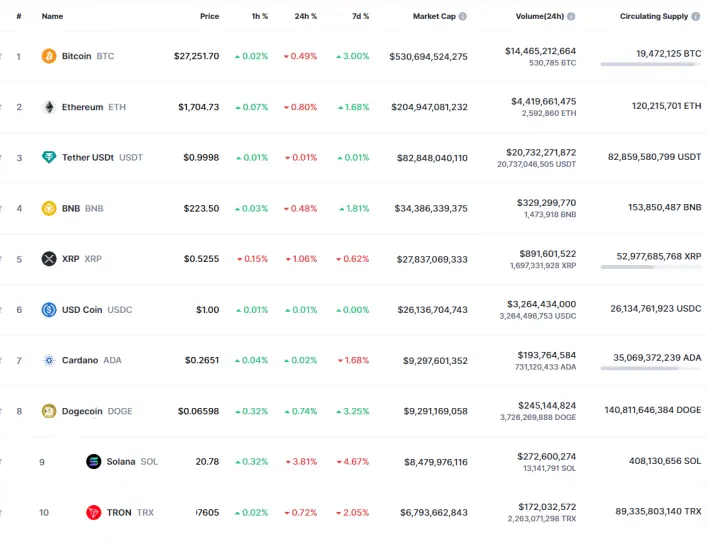Sort by Circulating Supply column header
The height and width of the screenshot is (544, 707).
[x=654, y=16]
